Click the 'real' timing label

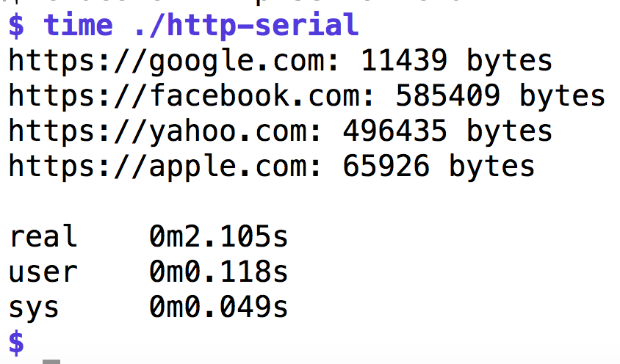(43, 236)
